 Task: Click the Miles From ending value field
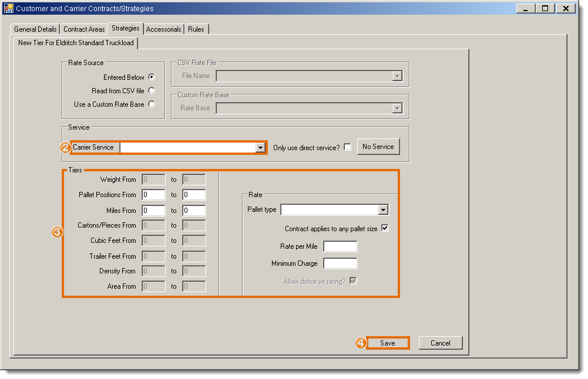point(193,211)
